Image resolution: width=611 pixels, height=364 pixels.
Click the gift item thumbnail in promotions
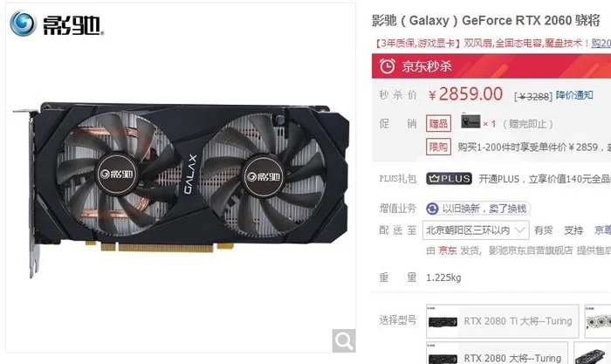(470, 120)
